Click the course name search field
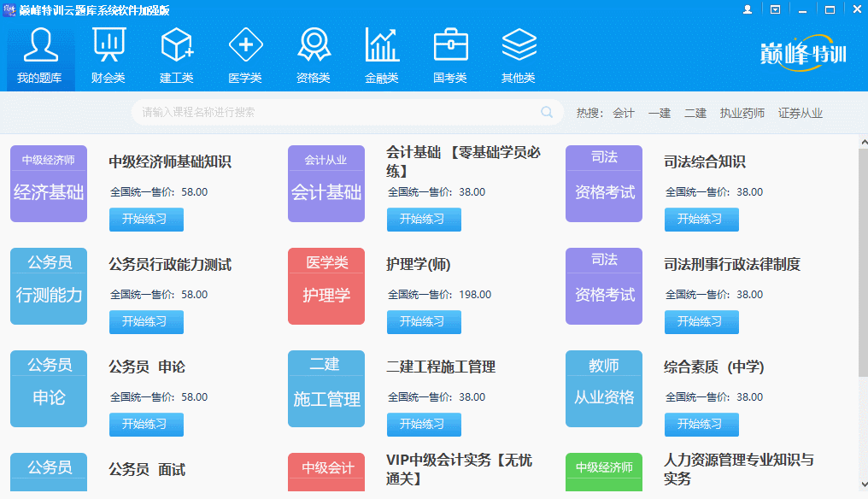 [347, 113]
